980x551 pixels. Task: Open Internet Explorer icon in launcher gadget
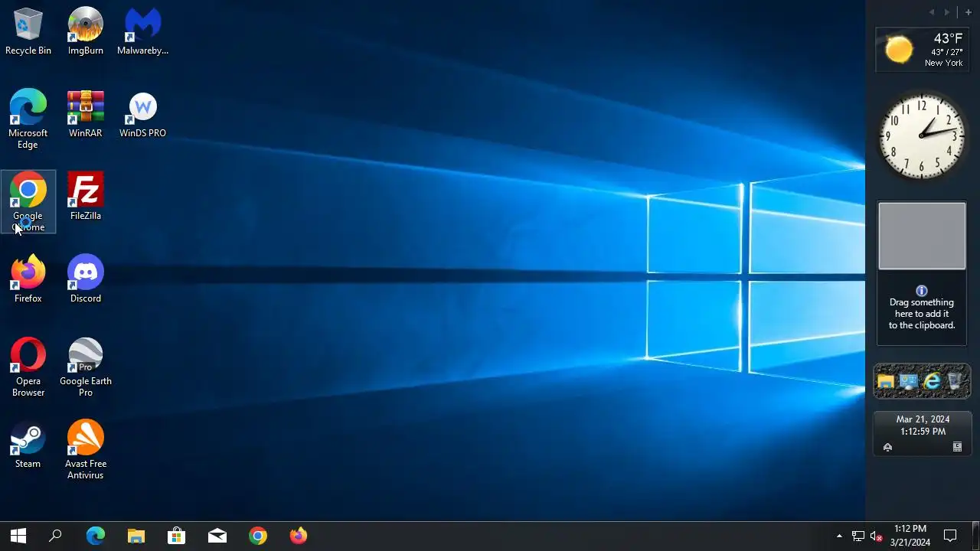pyautogui.click(x=932, y=381)
